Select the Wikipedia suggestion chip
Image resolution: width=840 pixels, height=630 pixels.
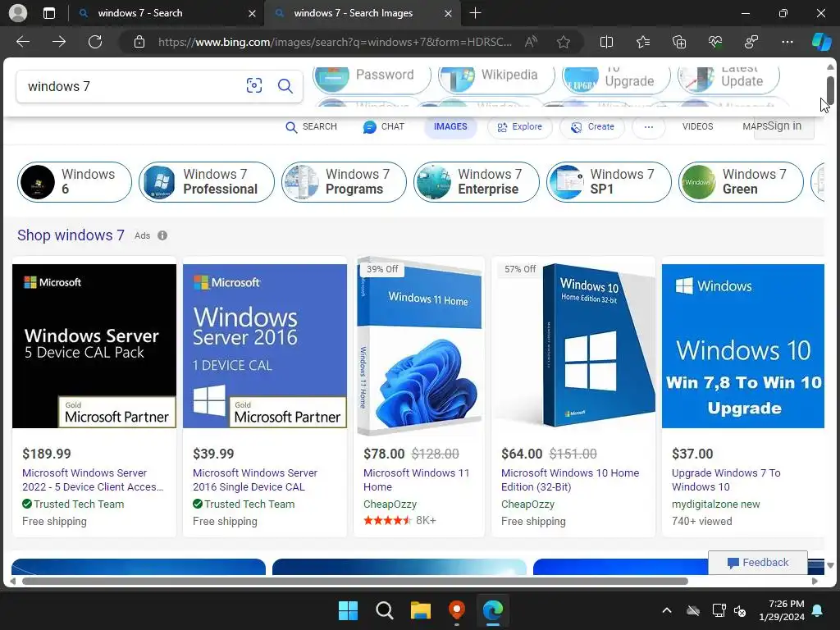point(496,75)
